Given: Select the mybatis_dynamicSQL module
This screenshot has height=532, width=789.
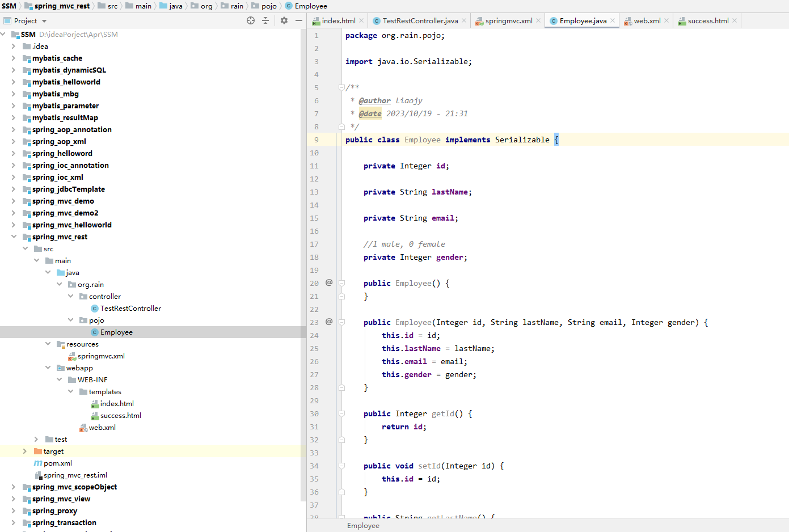Looking at the screenshot, I should (69, 70).
